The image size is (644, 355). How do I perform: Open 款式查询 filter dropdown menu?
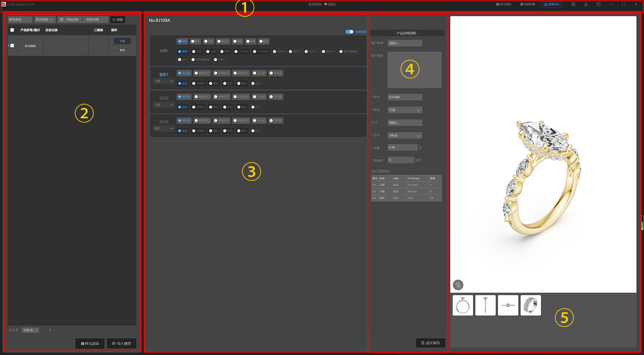tap(44, 20)
